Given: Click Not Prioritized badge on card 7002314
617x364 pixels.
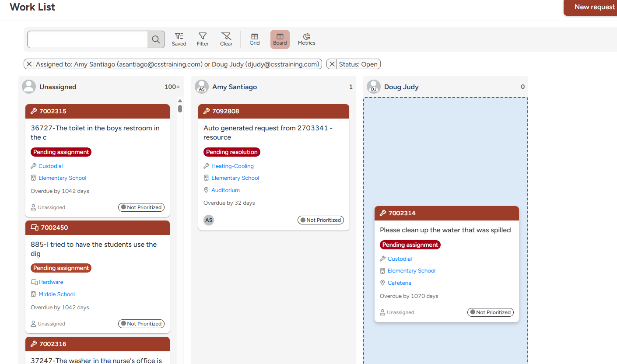Looking at the screenshot, I should point(491,312).
